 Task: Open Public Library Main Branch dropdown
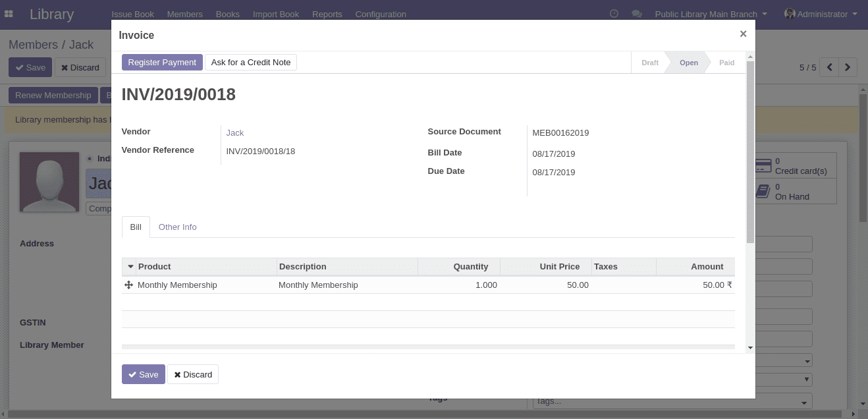click(711, 14)
